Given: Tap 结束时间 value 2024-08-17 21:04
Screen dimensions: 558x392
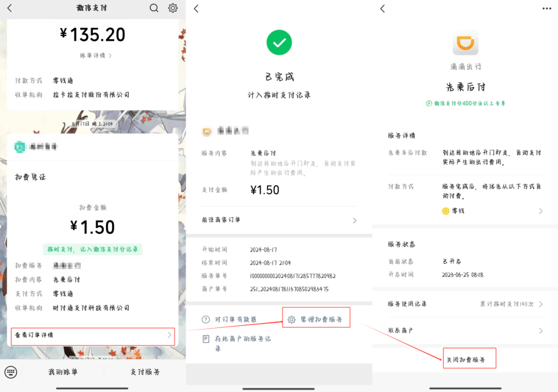Looking at the screenshot, I should (270, 263).
